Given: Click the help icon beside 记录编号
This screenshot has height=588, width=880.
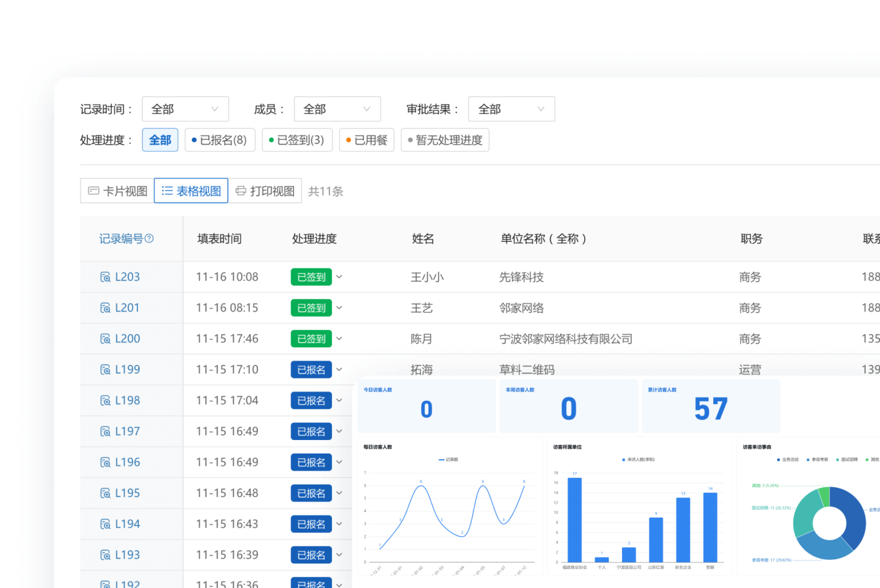Looking at the screenshot, I should pos(149,239).
